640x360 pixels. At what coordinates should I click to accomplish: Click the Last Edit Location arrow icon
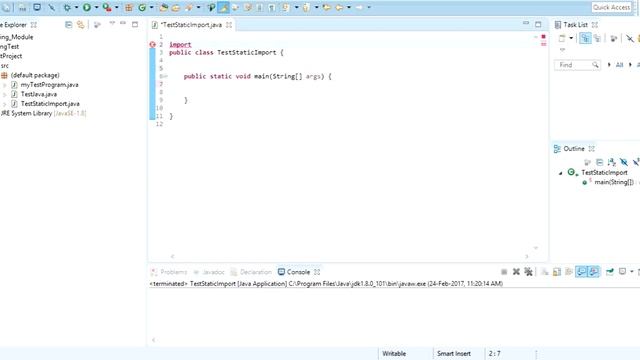[327, 7]
